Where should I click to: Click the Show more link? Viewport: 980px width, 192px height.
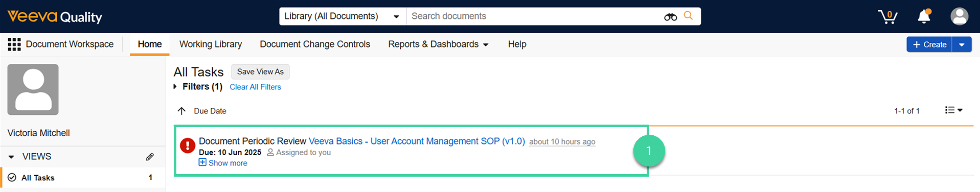coord(228,163)
